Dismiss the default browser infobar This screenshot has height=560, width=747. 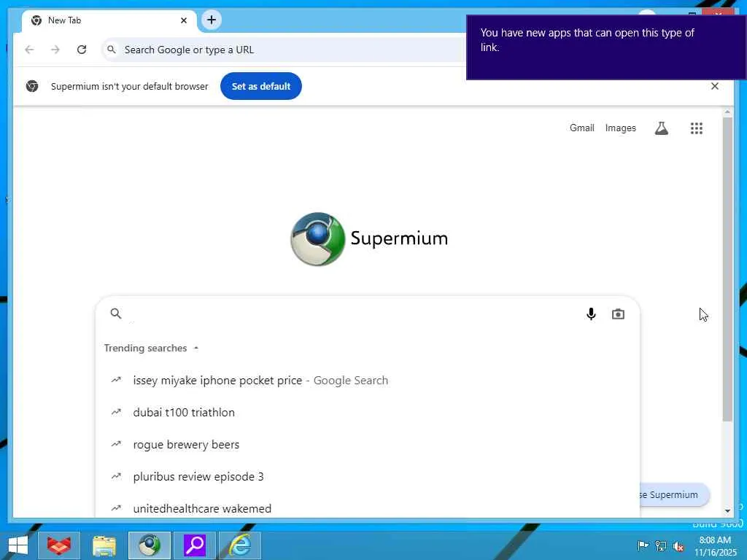point(715,86)
